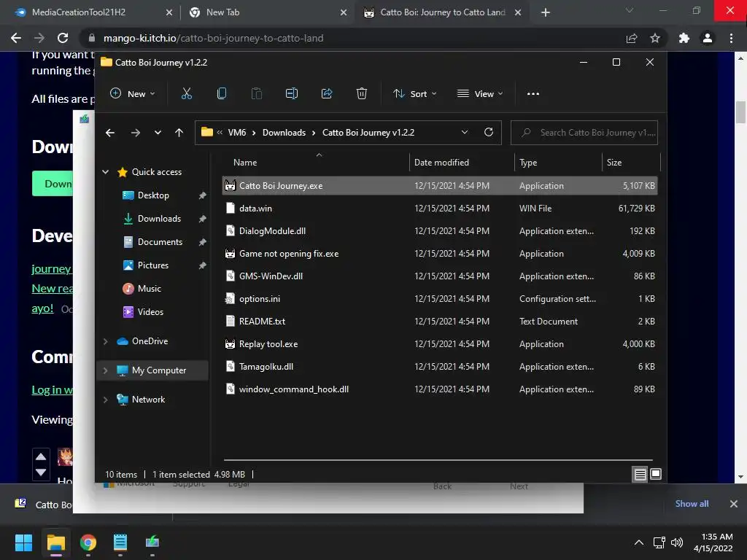Select the data.win file

(x=440, y=208)
